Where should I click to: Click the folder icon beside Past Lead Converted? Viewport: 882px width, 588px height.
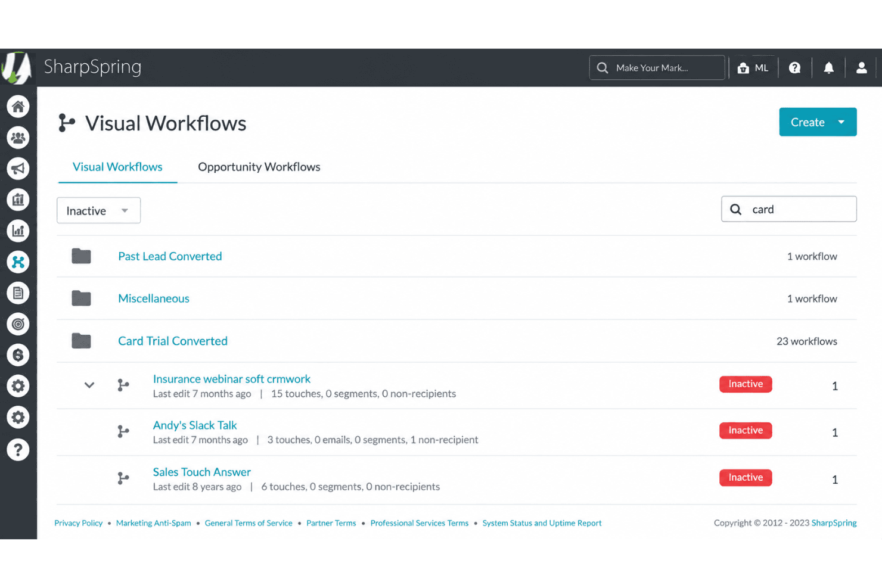coord(81,256)
